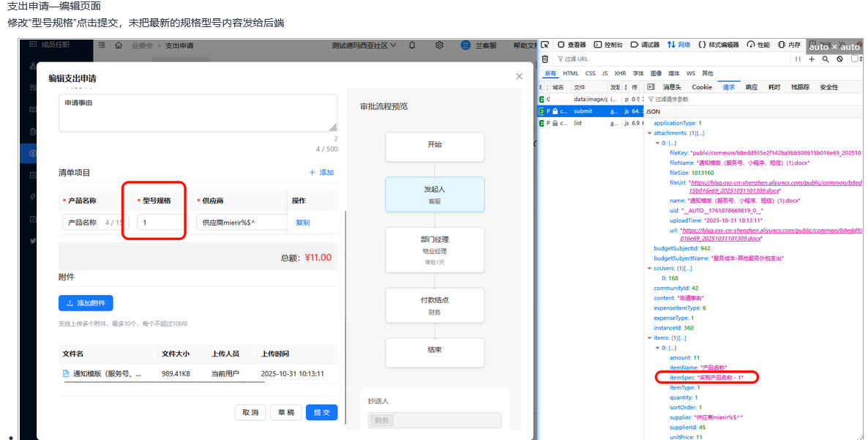
Task: Close the edit expense application dialog
Action: tap(519, 76)
